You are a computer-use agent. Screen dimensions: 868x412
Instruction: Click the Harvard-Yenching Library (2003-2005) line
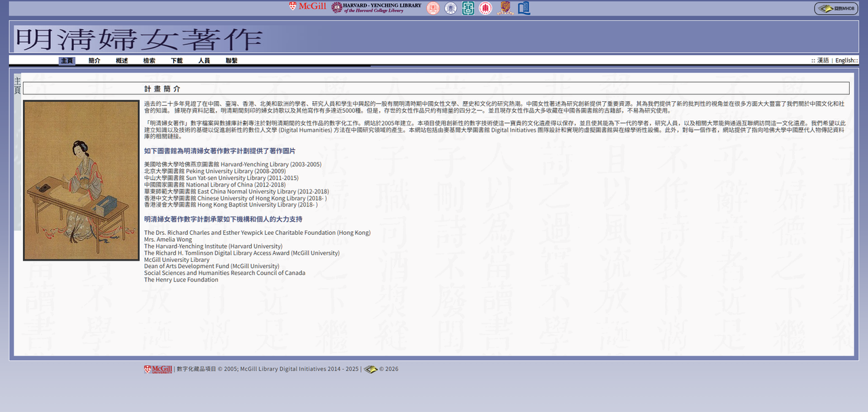233,164
